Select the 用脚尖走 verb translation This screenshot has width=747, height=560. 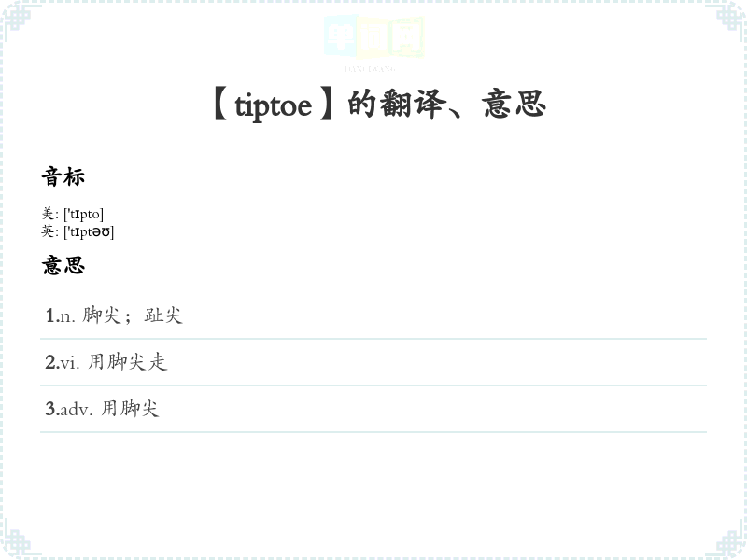(127, 362)
